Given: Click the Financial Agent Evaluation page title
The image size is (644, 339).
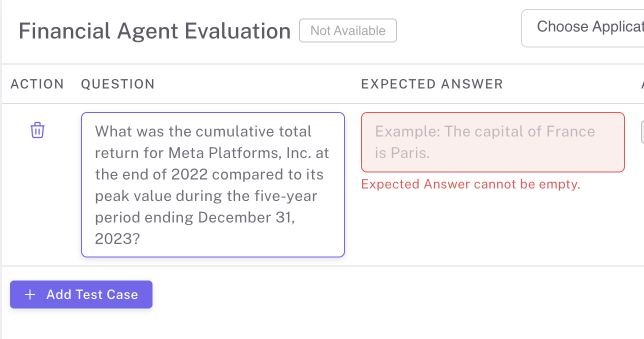Looking at the screenshot, I should [154, 31].
